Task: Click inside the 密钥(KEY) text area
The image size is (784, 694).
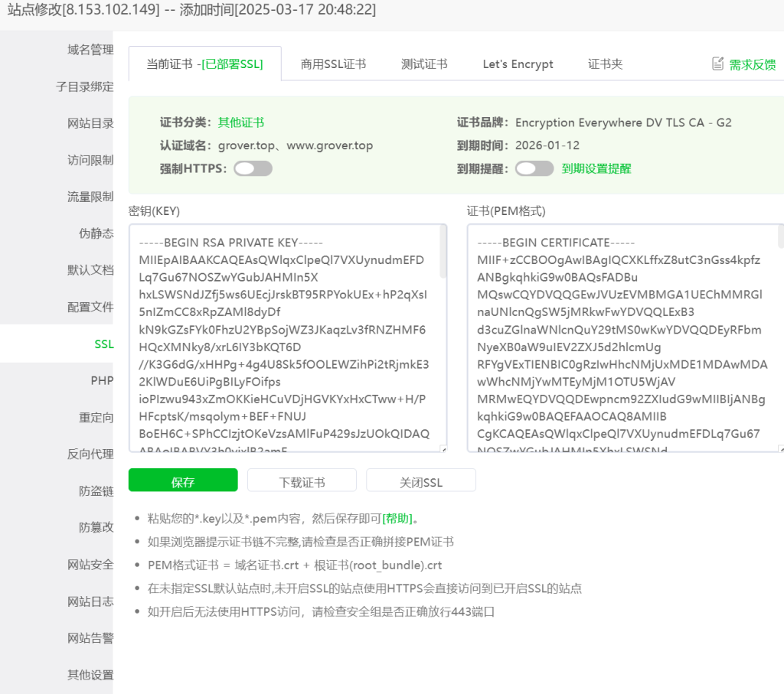Action: point(287,337)
